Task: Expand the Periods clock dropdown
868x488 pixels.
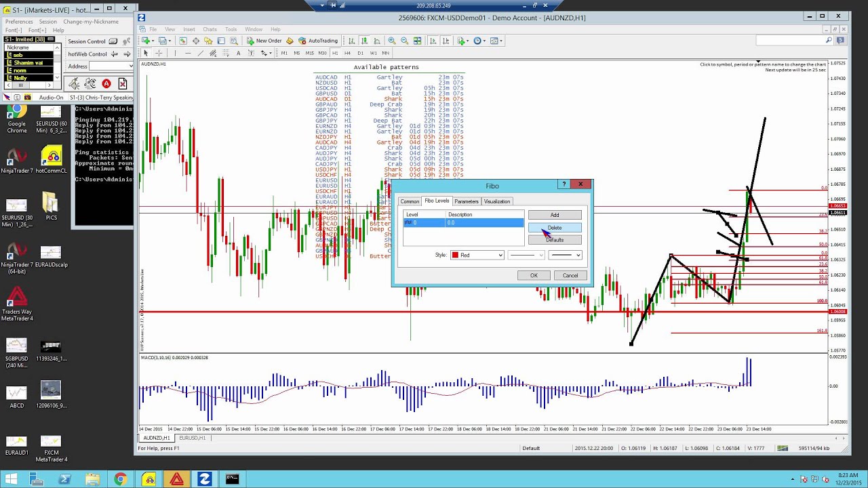Action: click(484, 41)
